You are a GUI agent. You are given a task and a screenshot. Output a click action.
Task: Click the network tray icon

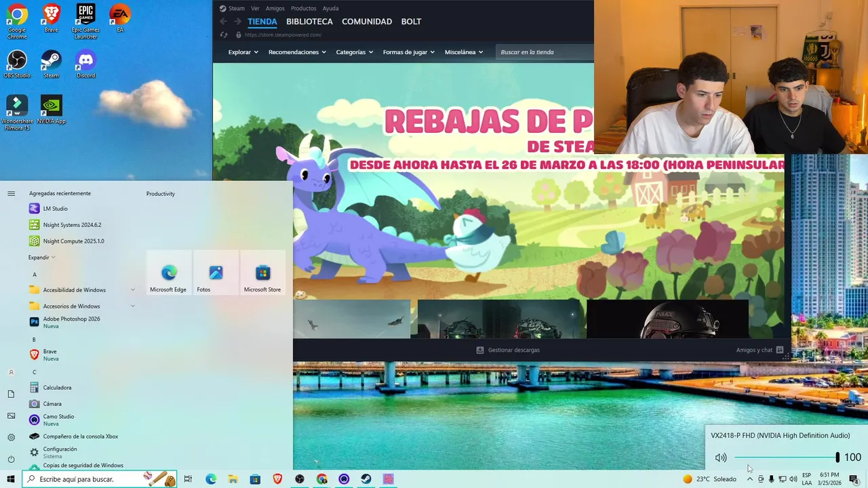pos(782,479)
